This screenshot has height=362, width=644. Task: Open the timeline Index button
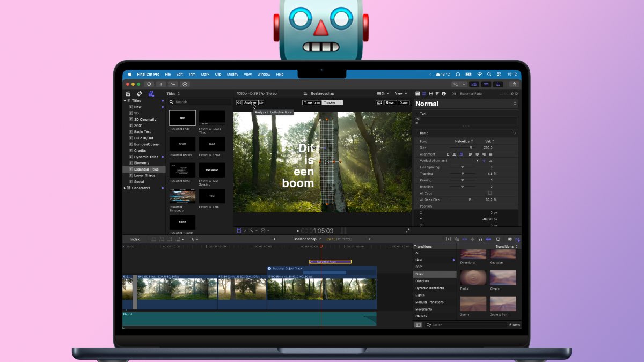135,239
